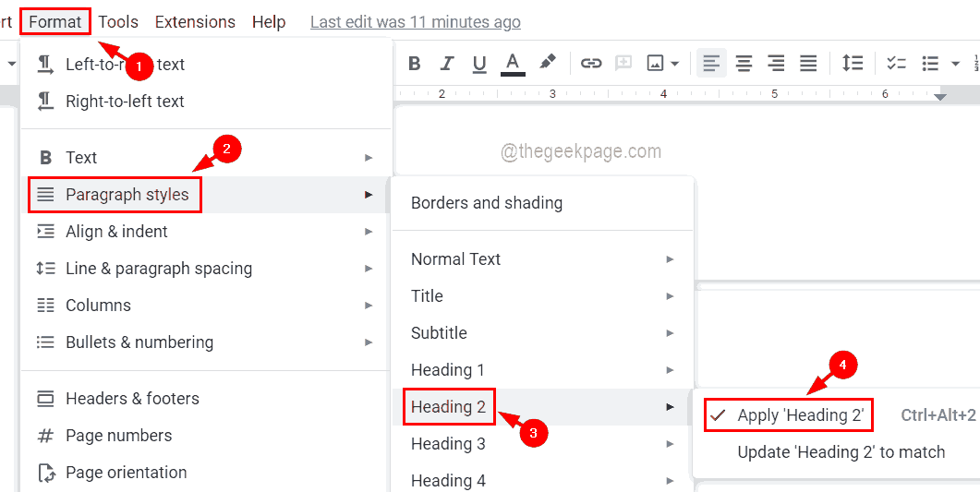The image size is (980, 492).
Task: Open the Bullets & numbering submenu
Action: click(206, 342)
